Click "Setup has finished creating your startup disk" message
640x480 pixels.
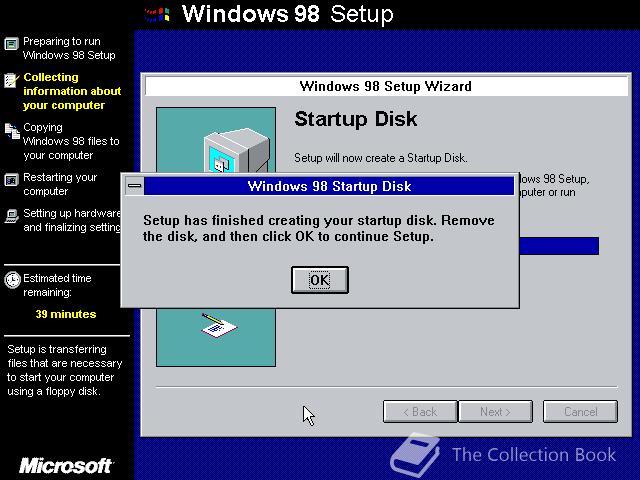click(x=318, y=228)
